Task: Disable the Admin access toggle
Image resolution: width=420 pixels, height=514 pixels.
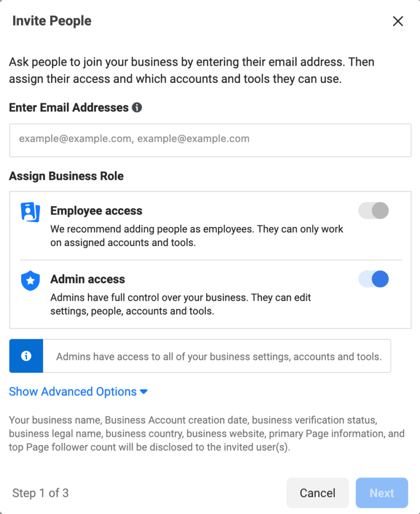Action: pyautogui.click(x=373, y=279)
